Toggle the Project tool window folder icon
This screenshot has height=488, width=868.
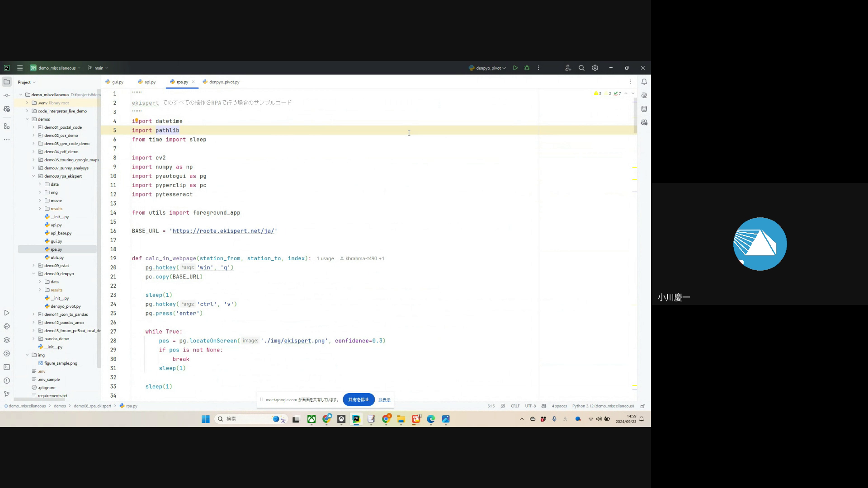[7, 82]
